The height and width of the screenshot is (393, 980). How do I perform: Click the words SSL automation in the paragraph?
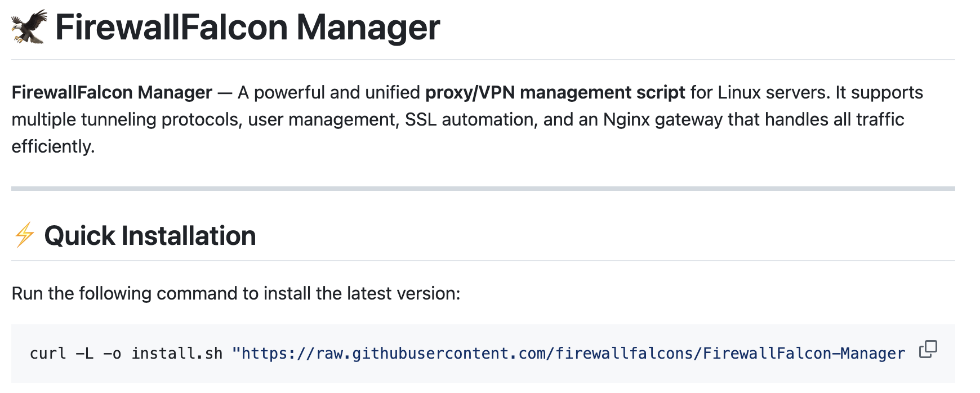[469, 119]
